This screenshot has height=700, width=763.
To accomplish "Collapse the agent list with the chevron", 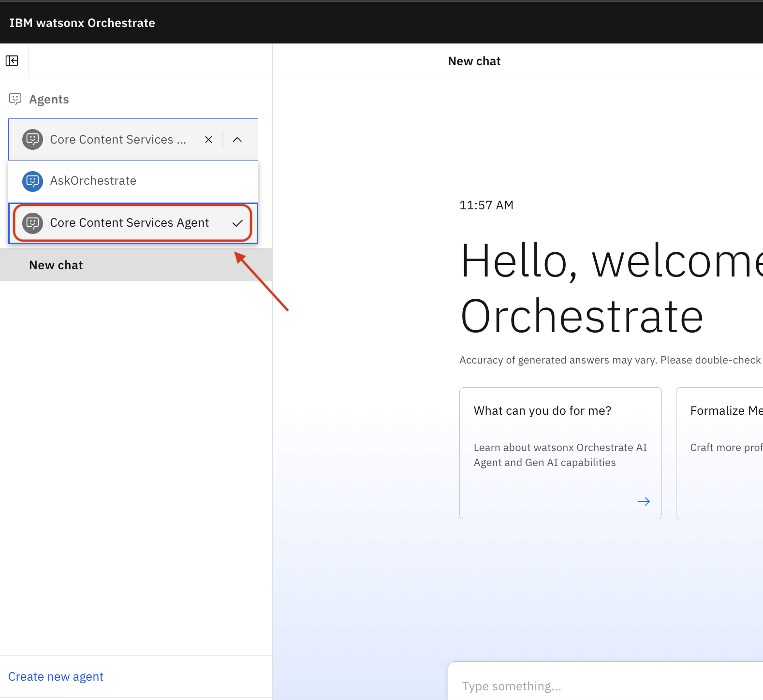I will [237, 140].
